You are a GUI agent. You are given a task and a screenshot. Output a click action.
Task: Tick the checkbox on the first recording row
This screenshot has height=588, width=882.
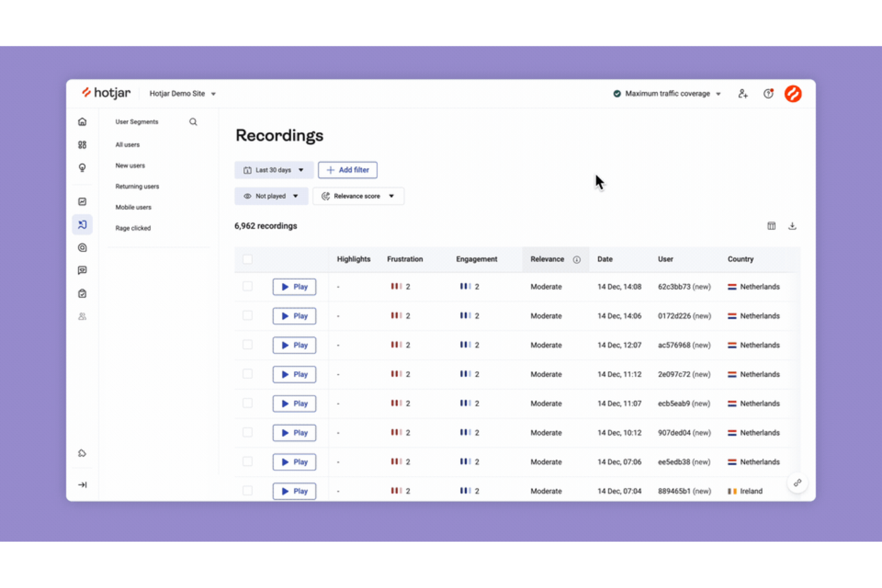[247, 286]
